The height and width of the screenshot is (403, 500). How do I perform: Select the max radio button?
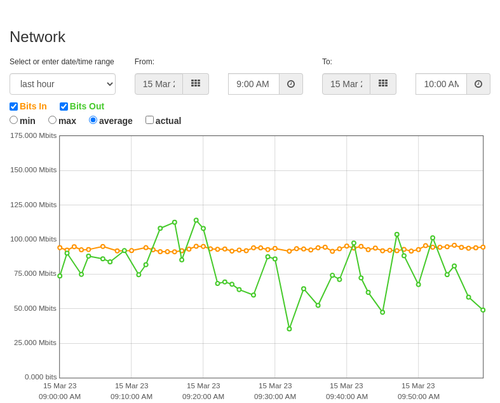click(52, 120)
